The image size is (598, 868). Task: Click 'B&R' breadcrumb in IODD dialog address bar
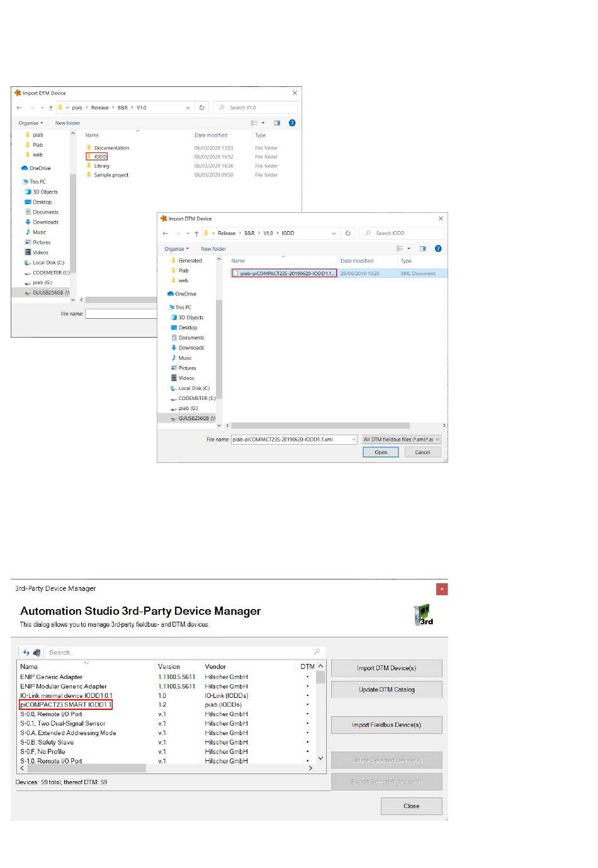(x=250, y=233)
